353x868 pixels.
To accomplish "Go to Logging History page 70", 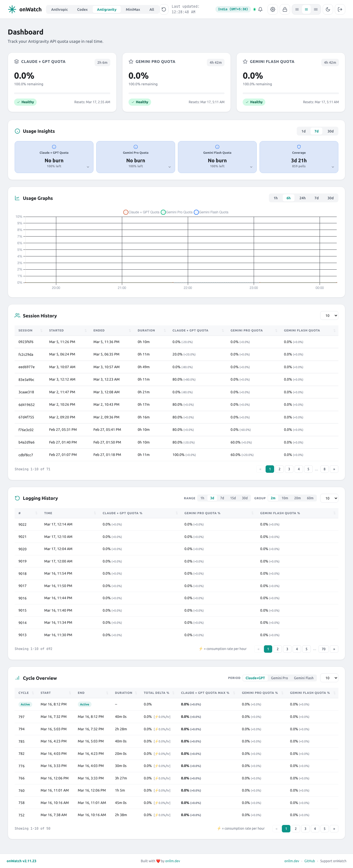I will (x=323, y=649).
